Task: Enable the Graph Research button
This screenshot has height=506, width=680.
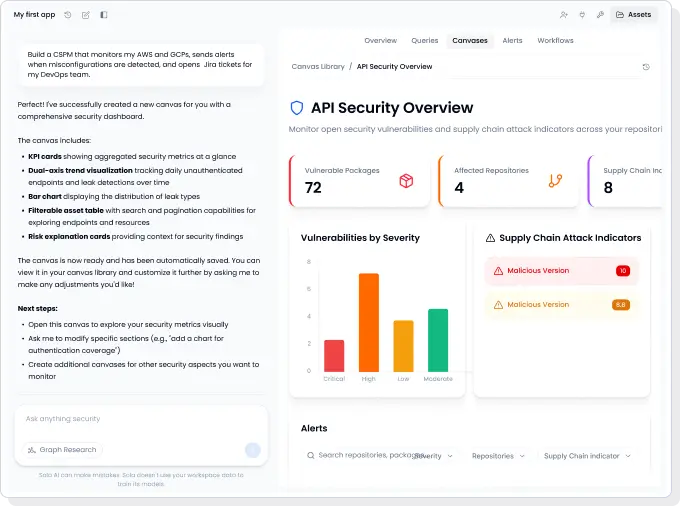Action: click(x=62, y=450)
